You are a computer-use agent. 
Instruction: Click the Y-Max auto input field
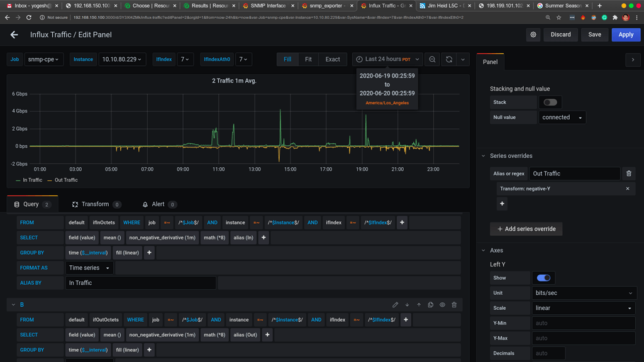[583, 337]
